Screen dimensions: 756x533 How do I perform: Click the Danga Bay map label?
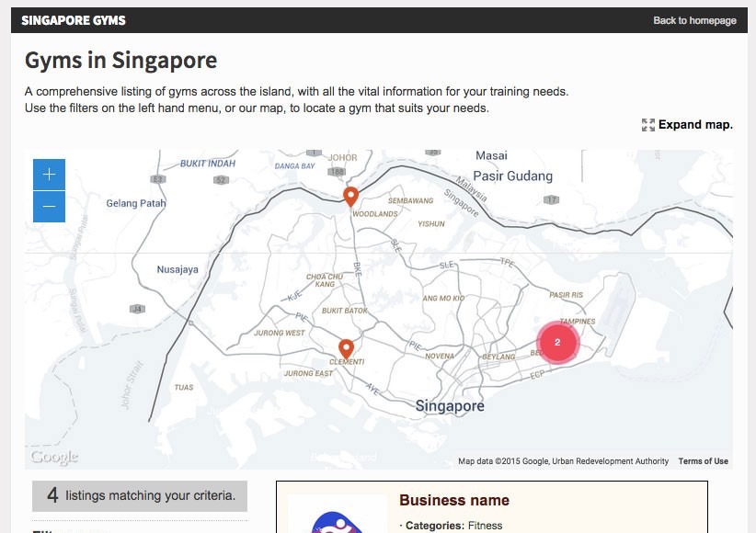point(294,166)
